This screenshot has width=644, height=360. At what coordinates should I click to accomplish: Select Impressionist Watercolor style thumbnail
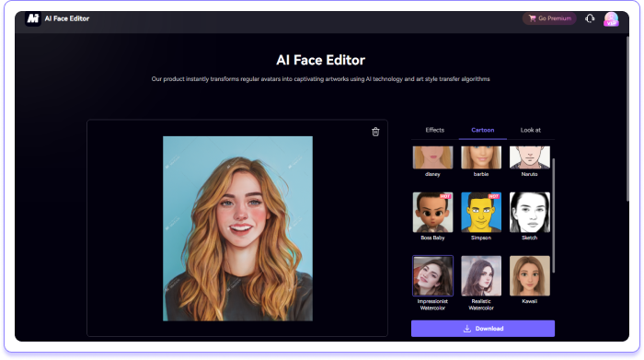432,275
